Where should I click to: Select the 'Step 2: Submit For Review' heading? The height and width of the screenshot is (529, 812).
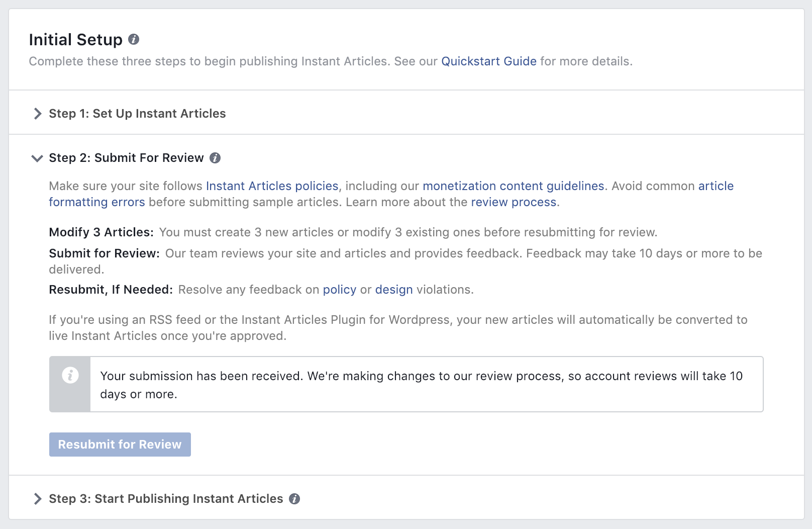click(126, 158)
